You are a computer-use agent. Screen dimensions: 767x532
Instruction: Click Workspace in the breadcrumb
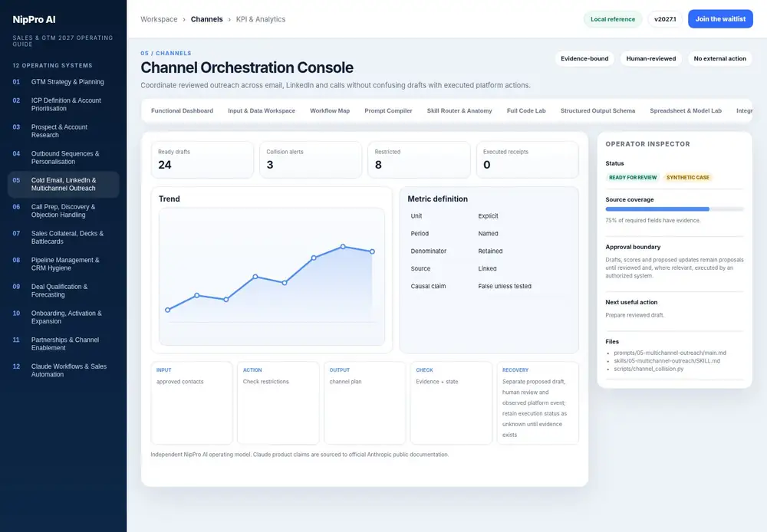(159, 19)
